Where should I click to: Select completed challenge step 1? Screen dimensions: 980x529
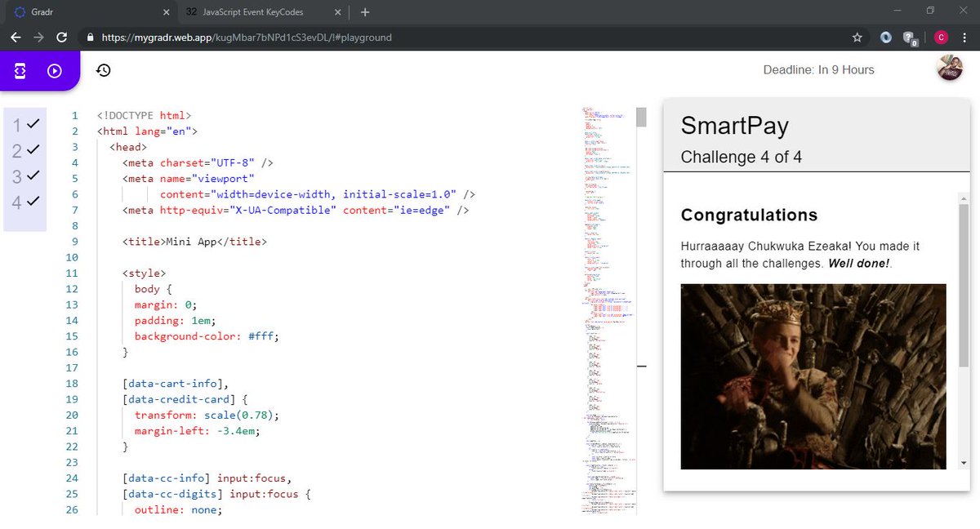pos(25,124)
